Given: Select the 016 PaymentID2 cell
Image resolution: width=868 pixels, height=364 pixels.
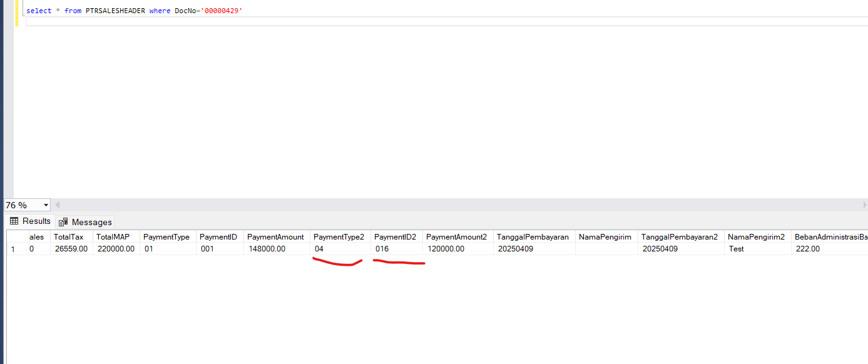Looking at the screenshot, I should 397,249.
